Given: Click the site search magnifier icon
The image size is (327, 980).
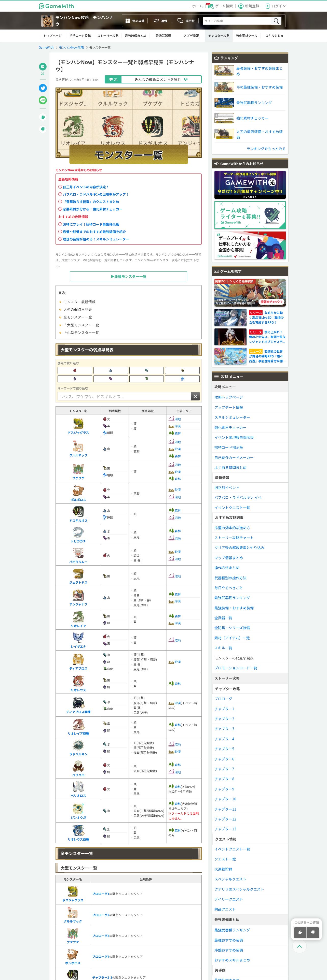Looking at the screenshot, I should click(276, 21).
